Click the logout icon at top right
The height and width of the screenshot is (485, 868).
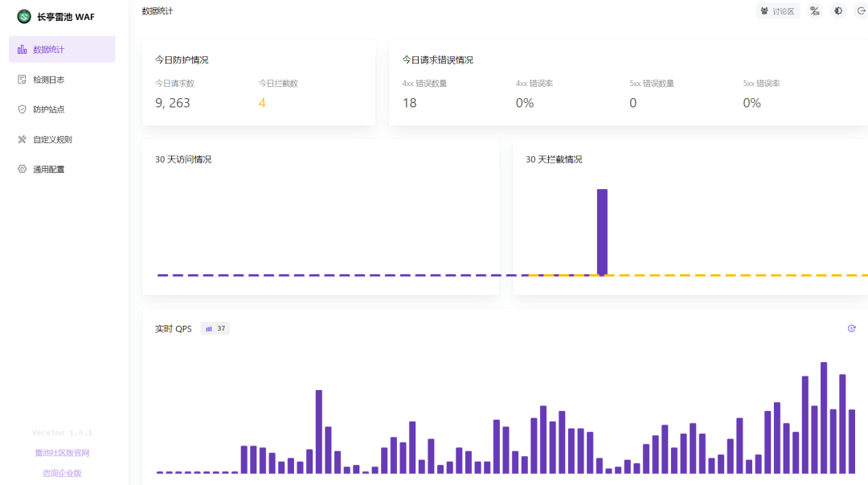862,11
